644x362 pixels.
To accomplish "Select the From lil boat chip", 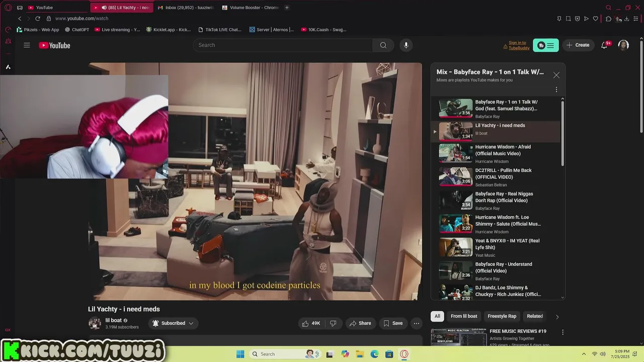I will [x=464, y=316].
